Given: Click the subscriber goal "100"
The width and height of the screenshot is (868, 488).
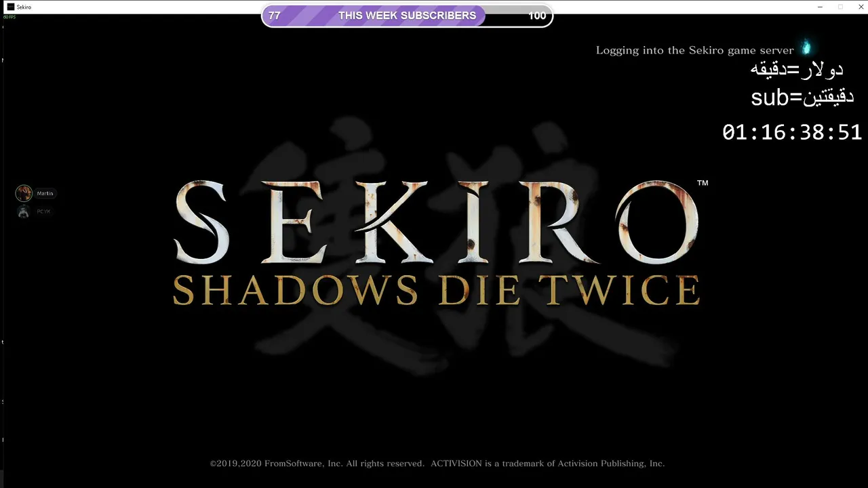Looking at the screenshot, I should (537, 16).
